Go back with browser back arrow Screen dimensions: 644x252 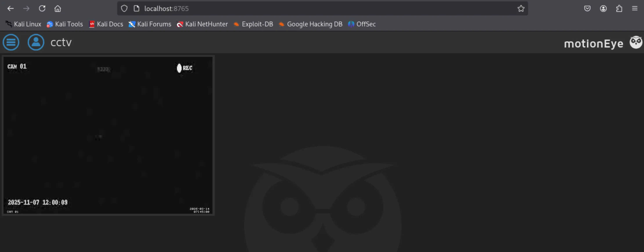(11, 9)
